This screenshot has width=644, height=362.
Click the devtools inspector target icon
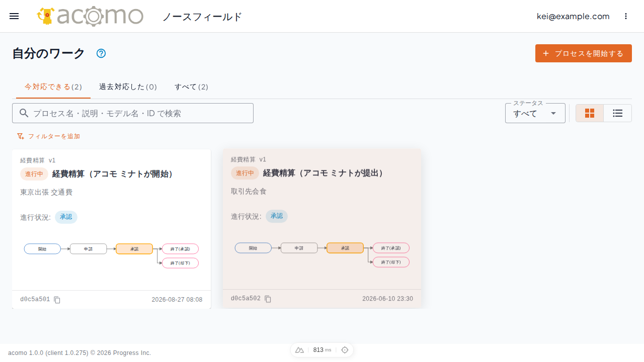coord(345,350)
